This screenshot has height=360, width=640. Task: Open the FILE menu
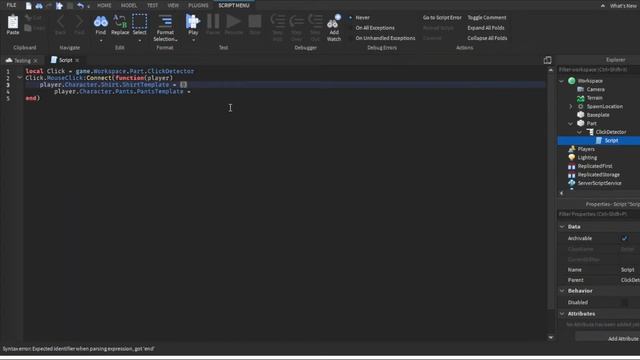(11, 5)
